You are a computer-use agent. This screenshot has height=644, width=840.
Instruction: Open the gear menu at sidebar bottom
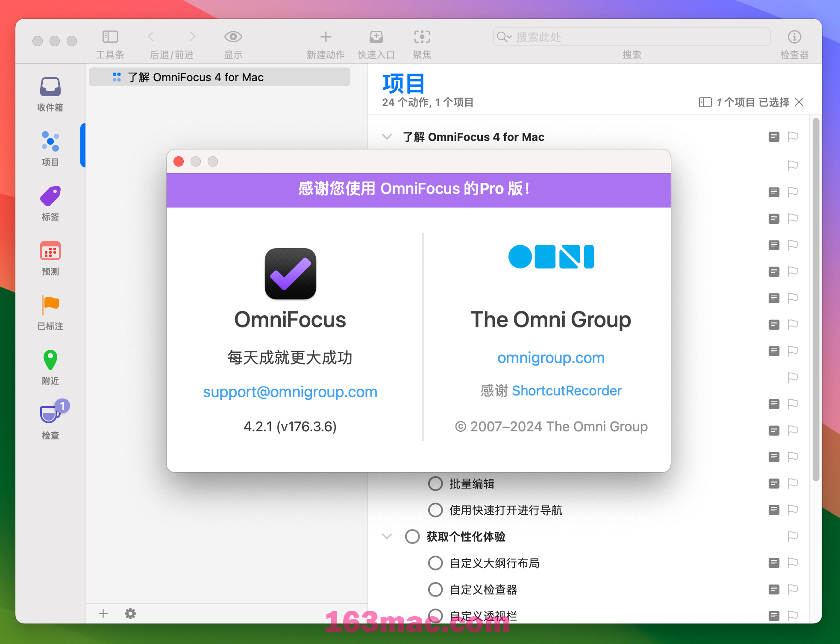tap(130, 614)
